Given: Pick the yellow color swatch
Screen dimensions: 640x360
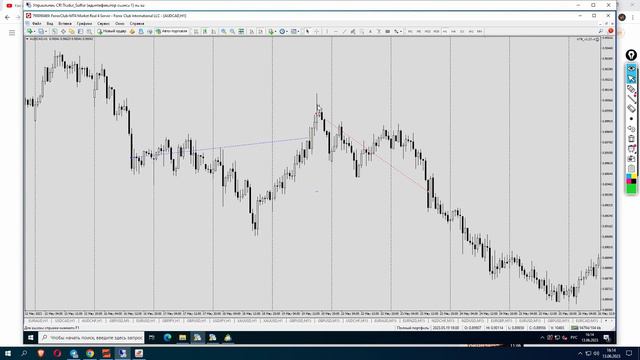Looking at the screenshot, I should pos(634,176).
